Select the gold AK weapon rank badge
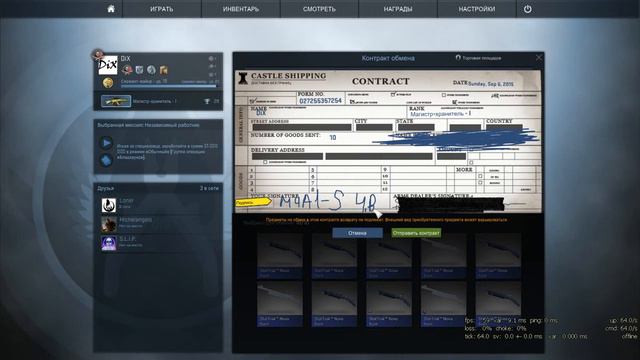Image resolution: width=640 pixels, height=360 pixels. pyautogui.click(x=116, y=101)
